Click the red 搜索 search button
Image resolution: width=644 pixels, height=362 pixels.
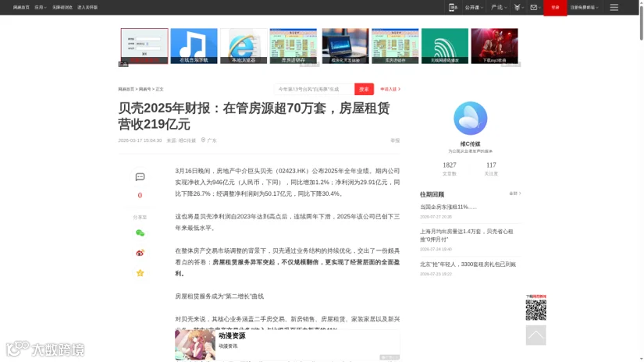point(364,89)
